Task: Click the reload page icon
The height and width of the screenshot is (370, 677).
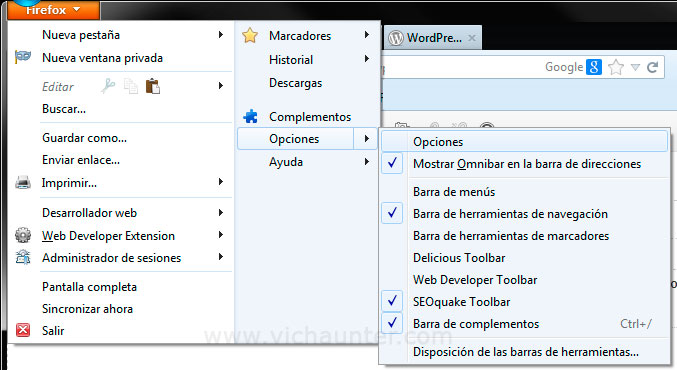Action: coord(652,67)
